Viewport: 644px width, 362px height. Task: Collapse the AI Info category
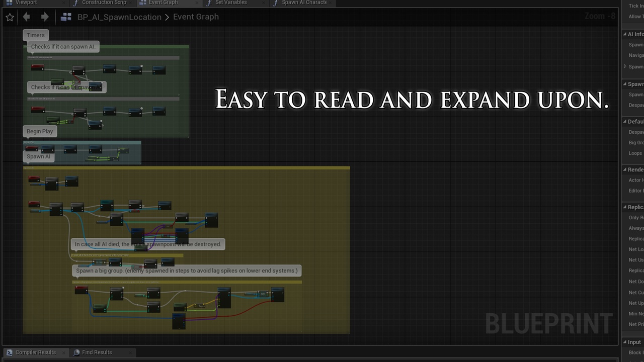625,34
